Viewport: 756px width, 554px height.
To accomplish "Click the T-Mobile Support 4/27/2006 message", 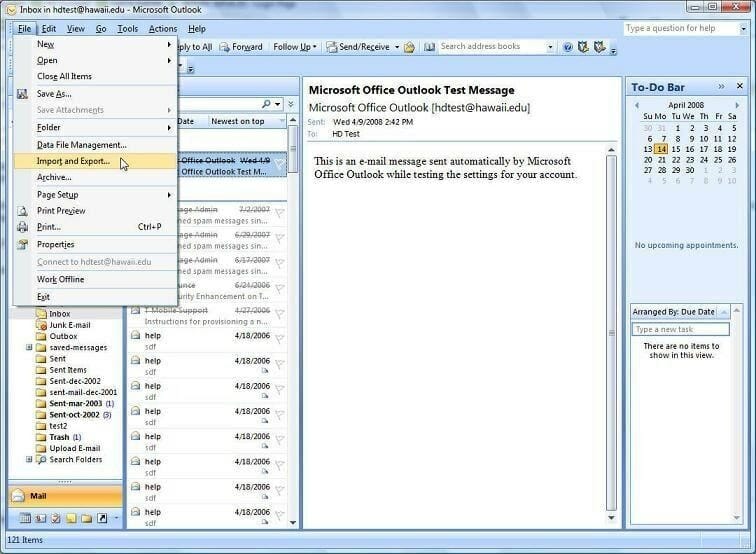I will tap(207, 316).
